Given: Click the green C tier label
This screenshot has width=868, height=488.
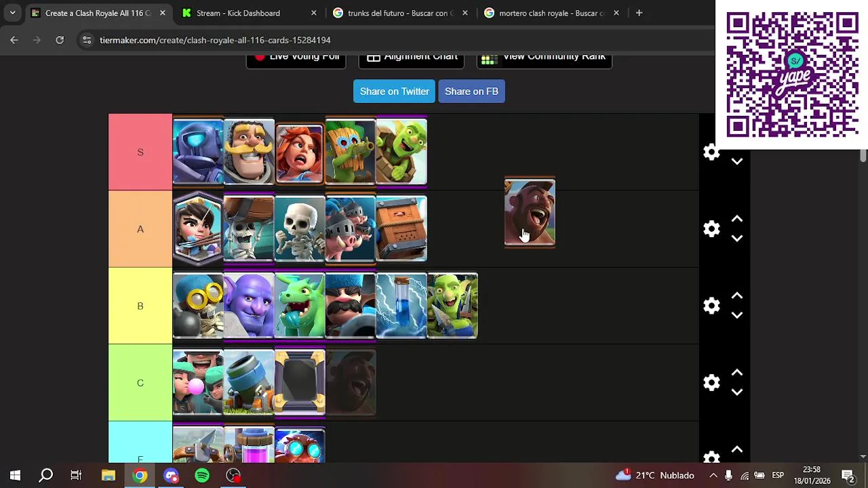Looking at the screenshot, I should tap(140, 383).
